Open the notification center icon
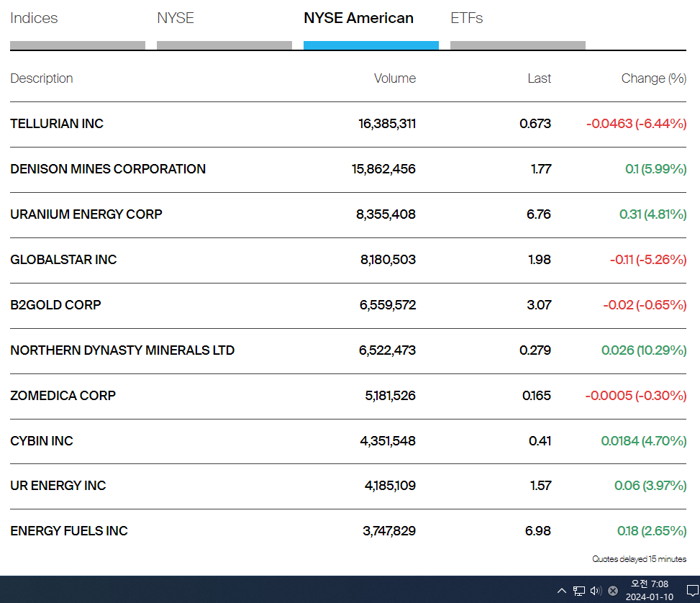This screenshot has height=603, width=700. click(692, 591)
